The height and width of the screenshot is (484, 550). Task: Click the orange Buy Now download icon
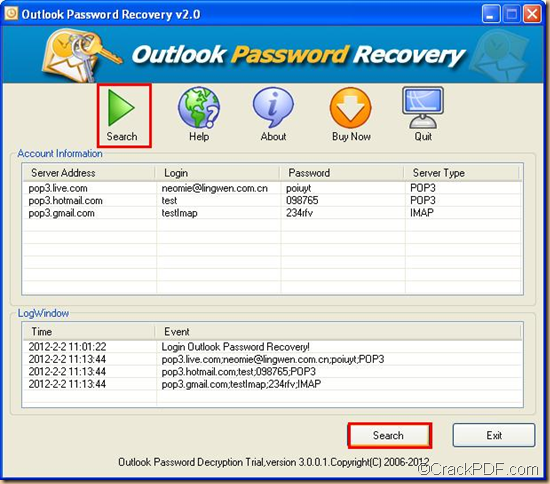(350, 108)
